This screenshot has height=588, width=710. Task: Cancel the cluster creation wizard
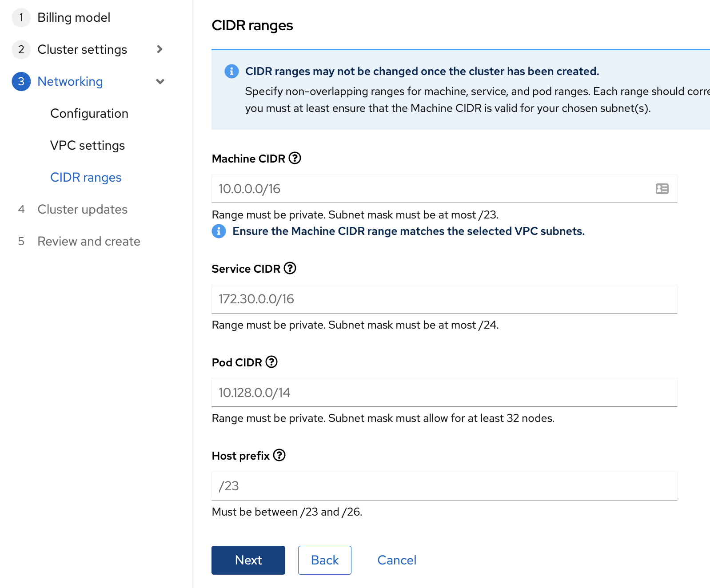click(396, 560)
